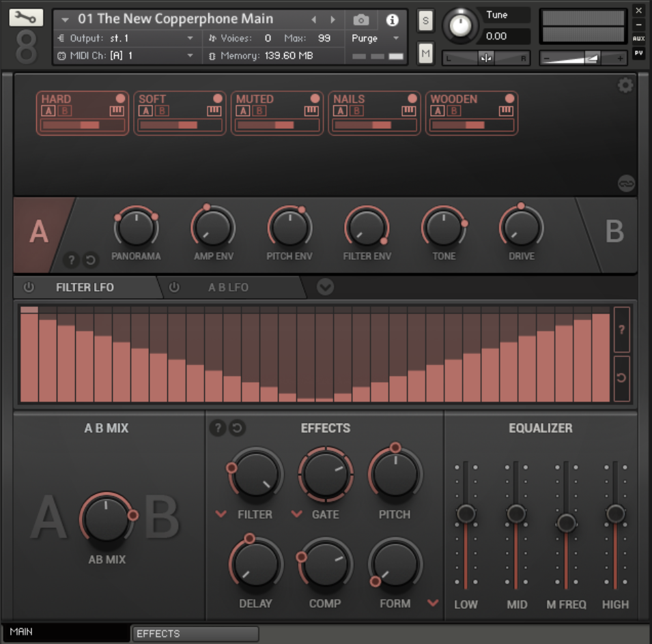Toggle the FILTER LFO power button
Screen dimensions: 652x644
click(29, 287)
